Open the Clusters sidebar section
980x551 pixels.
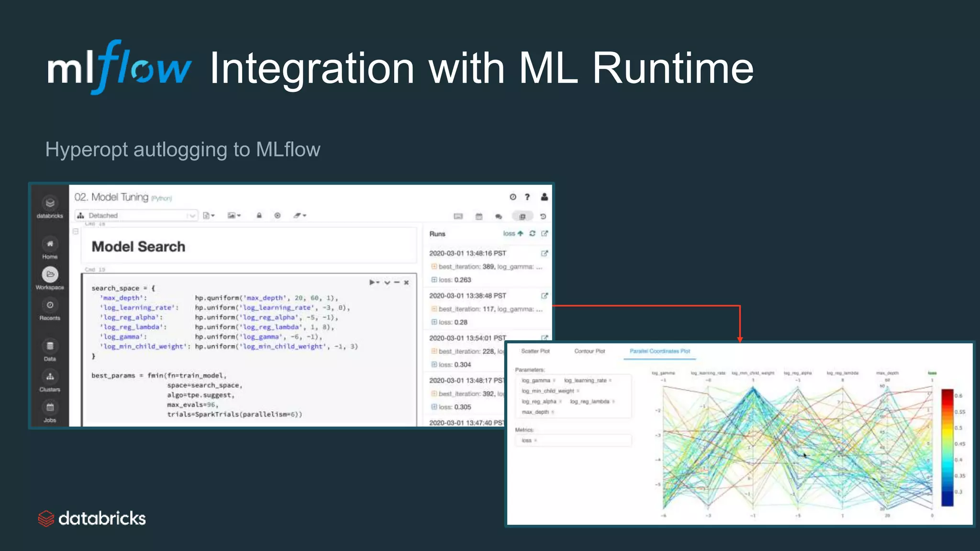point(50,381)
